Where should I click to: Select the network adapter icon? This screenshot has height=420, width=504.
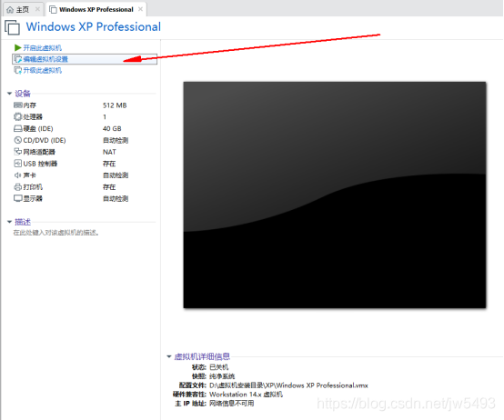coord(17,152)
